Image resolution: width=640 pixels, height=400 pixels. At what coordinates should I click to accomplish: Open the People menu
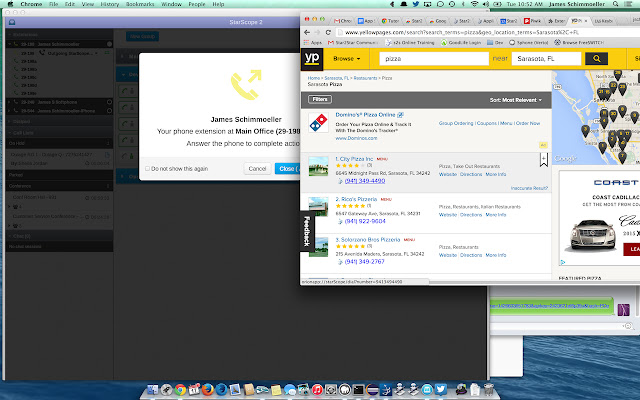[197, 4]
